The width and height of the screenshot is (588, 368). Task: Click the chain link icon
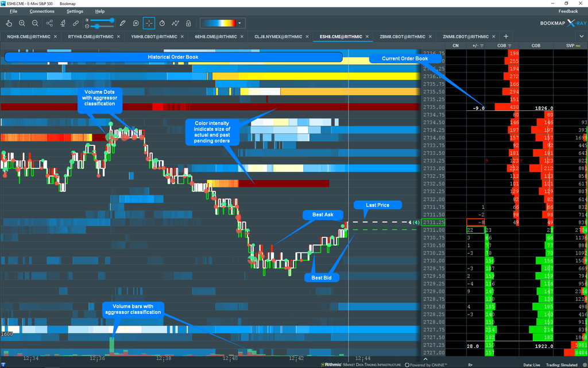76,23
